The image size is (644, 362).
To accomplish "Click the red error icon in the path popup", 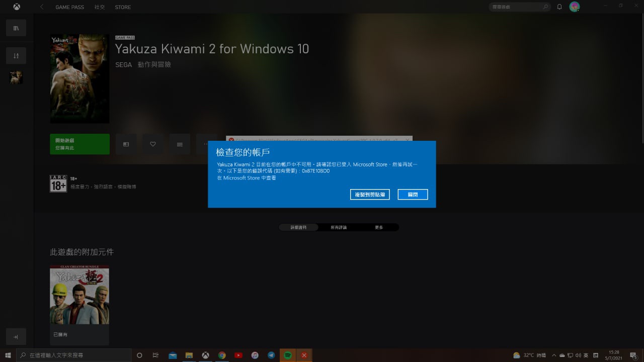I will [x=231, y=140].
